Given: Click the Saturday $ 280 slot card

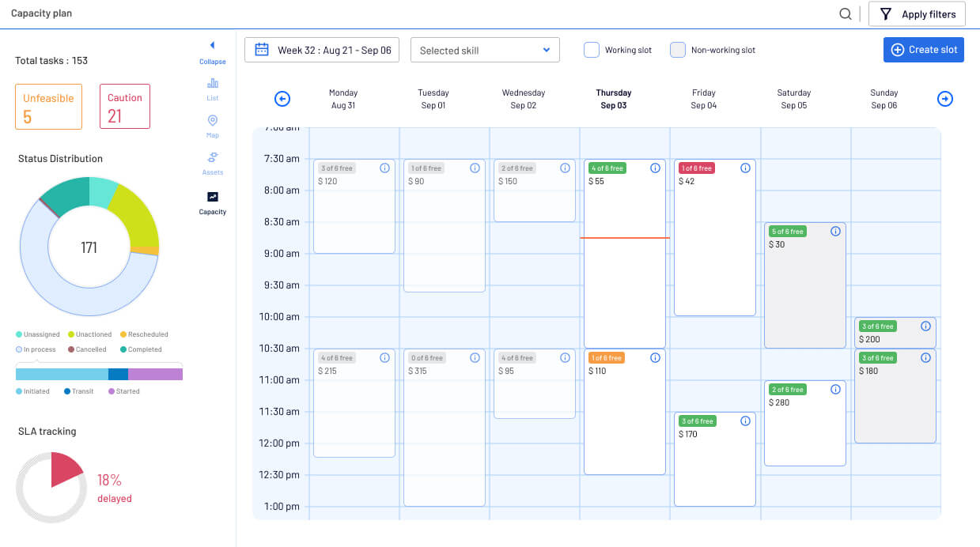Looking at the screenshot, I should pos(805,424).
